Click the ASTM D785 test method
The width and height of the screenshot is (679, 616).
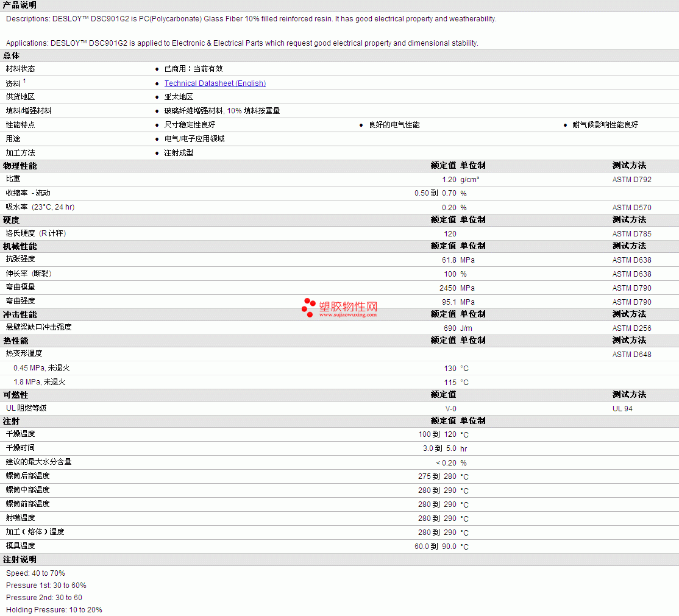[x=632, y=234]
